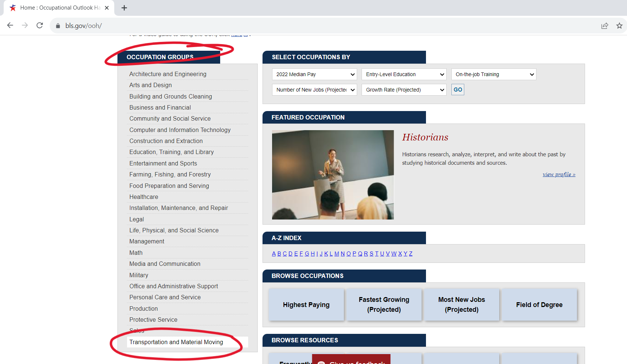Open the Number of New Jobs dropdown

[314, 90]
